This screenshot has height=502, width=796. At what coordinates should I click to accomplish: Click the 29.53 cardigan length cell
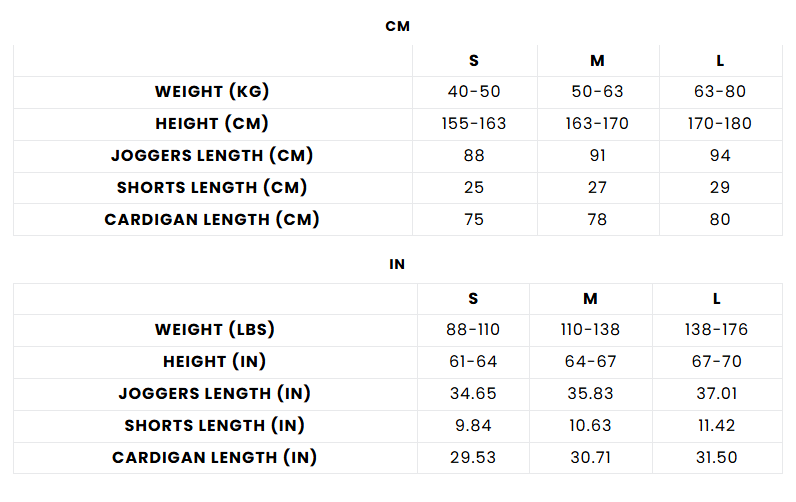click(474, 458)
